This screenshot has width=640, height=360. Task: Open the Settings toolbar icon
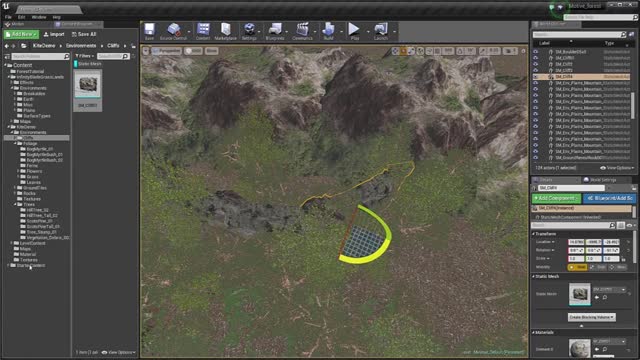click(x=249, y=31)
